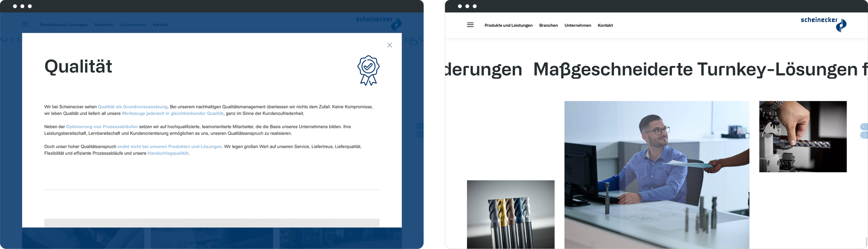Click highlighted word 'Handschlagqualität'
The width and height of the screenshot is (868, 249).
coord(168,153)
